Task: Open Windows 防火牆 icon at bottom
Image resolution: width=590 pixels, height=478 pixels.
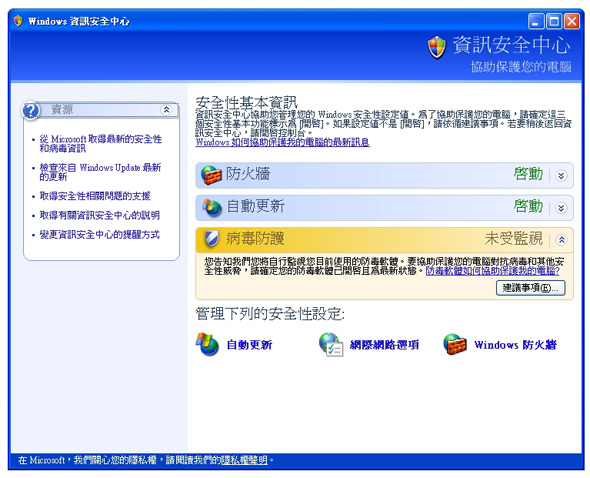Action: point(455,344)
